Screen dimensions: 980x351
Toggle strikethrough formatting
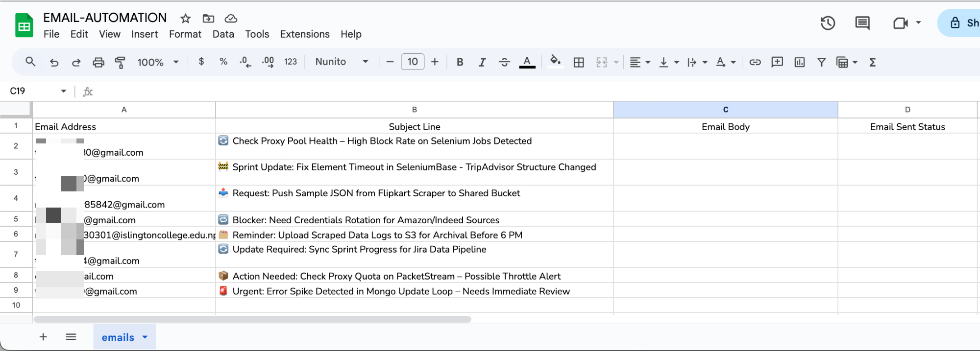tap(504, 62)
